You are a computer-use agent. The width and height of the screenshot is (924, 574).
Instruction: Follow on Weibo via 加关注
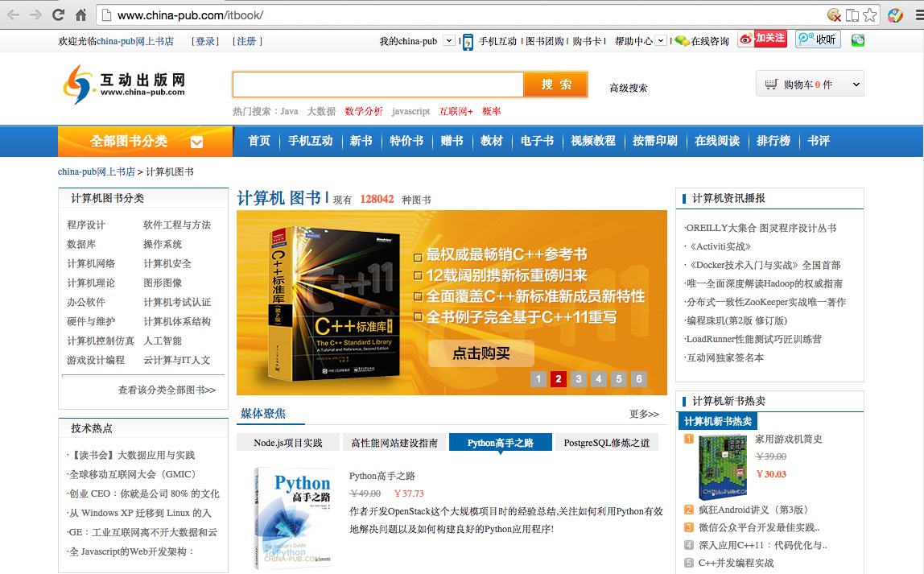(x=762, y=39)
